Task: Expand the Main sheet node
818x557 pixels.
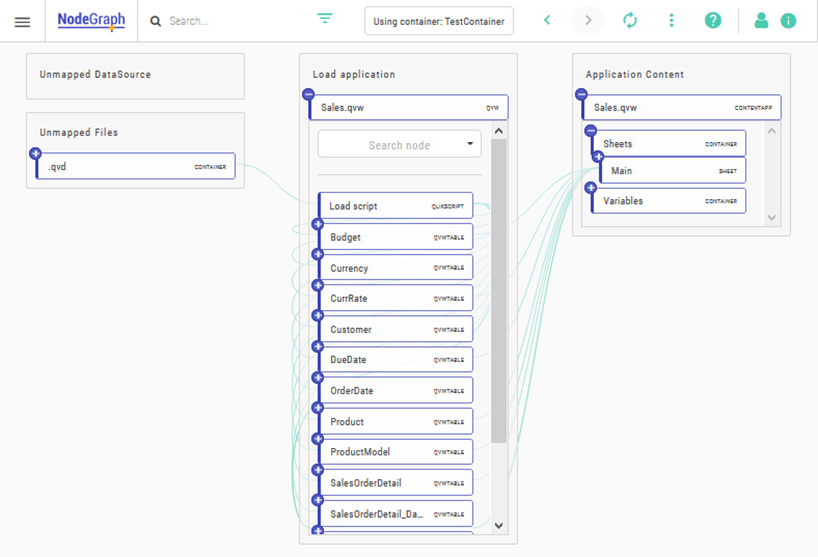Action: tap(598, 156)
